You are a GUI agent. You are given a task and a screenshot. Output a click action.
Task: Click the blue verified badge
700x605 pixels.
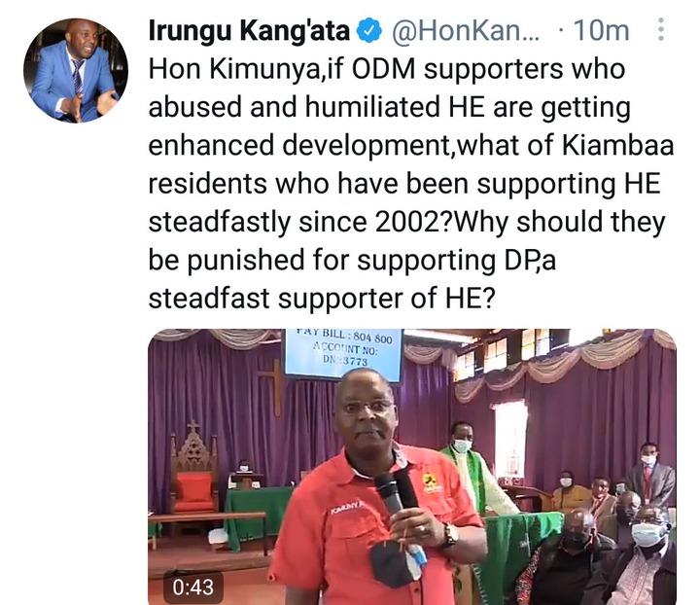[x=368, y=31]
